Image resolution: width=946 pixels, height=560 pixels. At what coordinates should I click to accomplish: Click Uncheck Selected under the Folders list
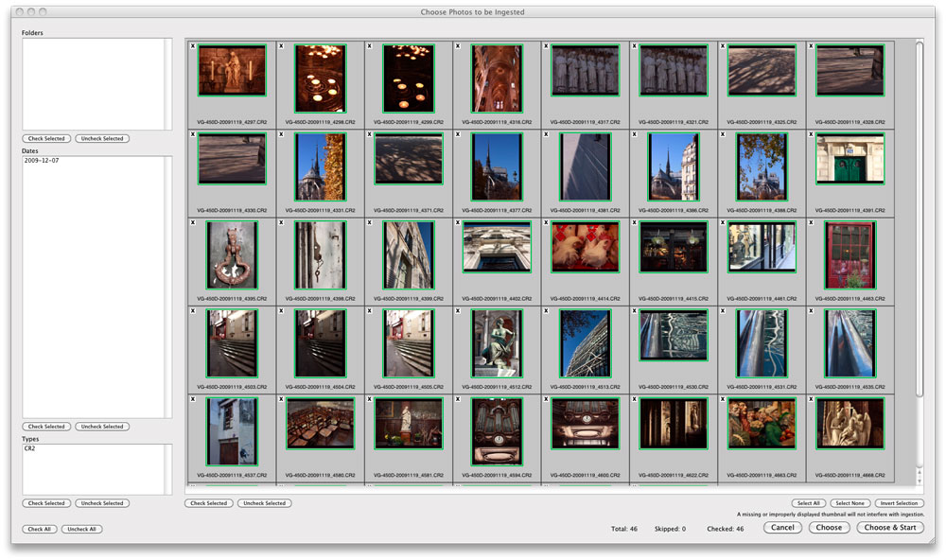[x=102, y=139]
